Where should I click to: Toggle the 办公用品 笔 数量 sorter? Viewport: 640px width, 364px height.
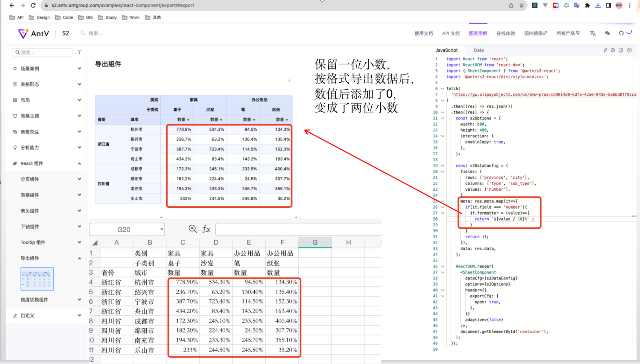[254, 119]
